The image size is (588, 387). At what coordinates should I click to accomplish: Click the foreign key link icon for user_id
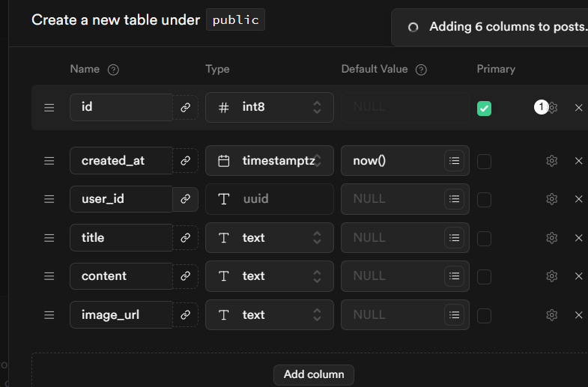click(185, 199)
